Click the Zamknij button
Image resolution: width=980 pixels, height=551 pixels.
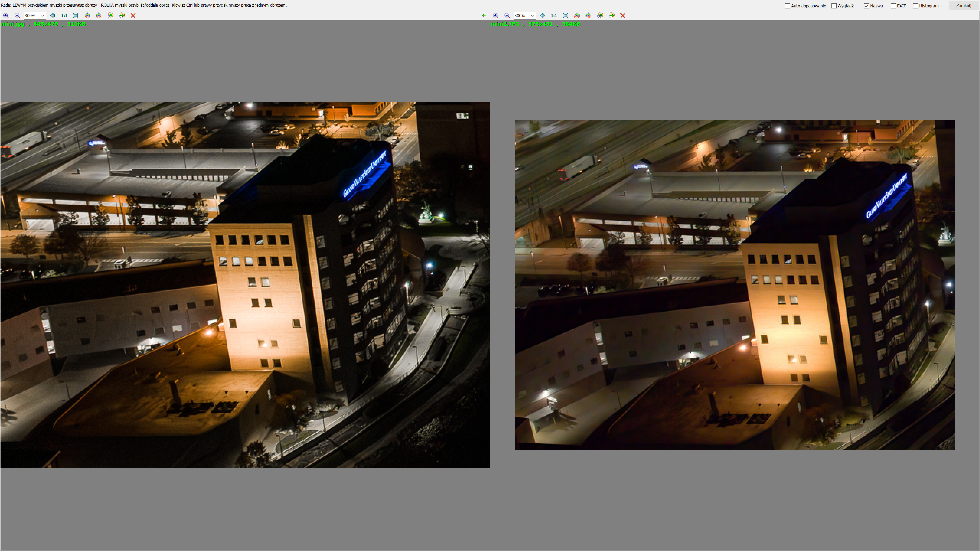point(963,6)
